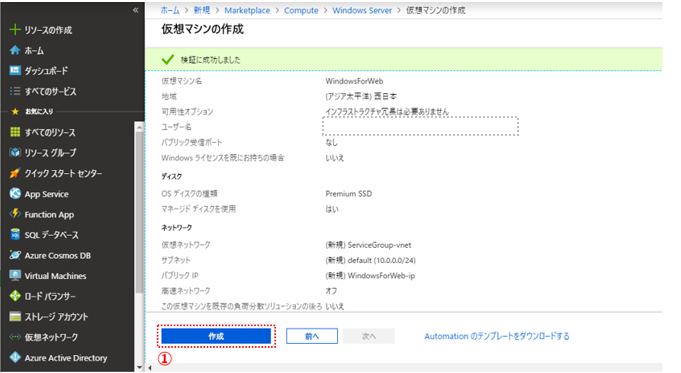Screen dimensions: 681x373
Task: Select ストレージ アカウント menu label
Action: coord(56,317)
